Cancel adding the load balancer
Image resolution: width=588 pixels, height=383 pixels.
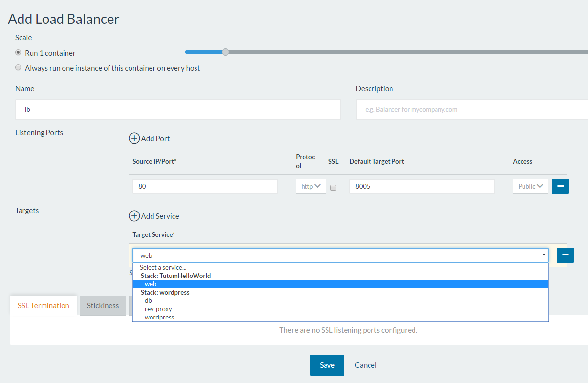pos(365,365)
